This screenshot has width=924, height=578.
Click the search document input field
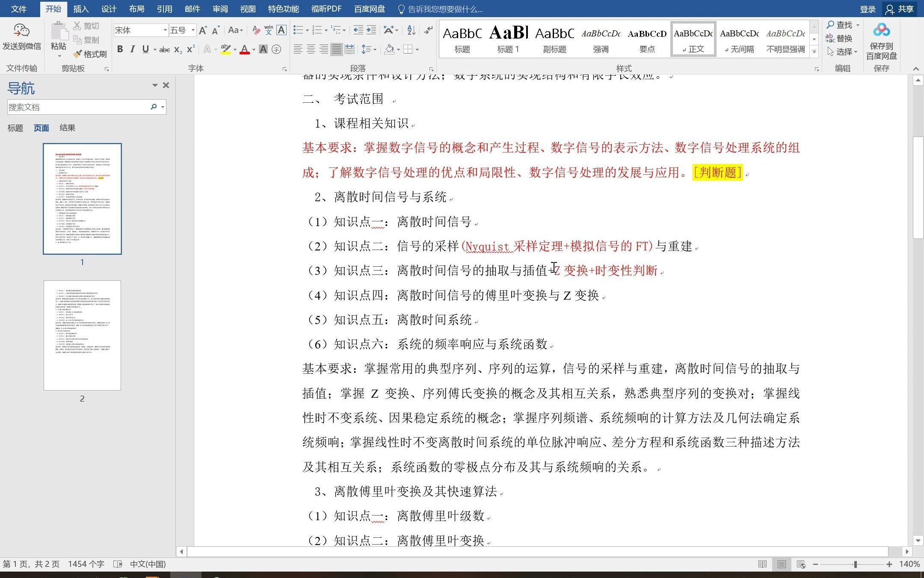point(78,107)
